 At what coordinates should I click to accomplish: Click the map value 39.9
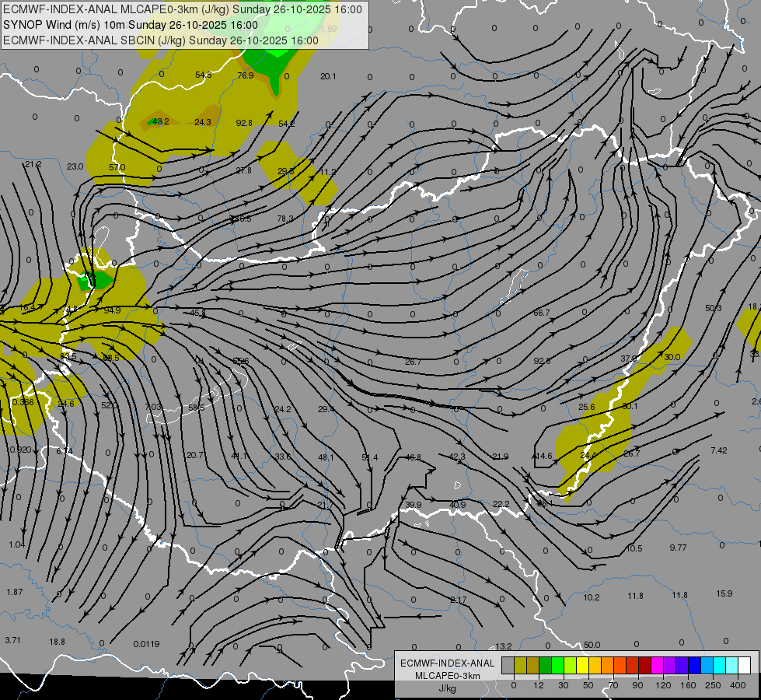tap(413, 505)
